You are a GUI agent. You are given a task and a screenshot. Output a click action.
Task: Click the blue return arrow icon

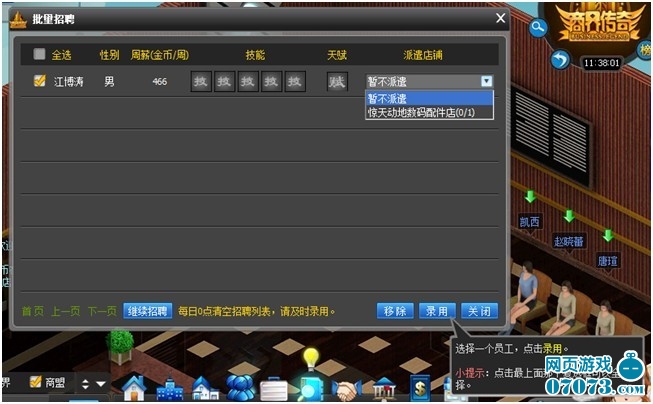[x=560, y=60]
